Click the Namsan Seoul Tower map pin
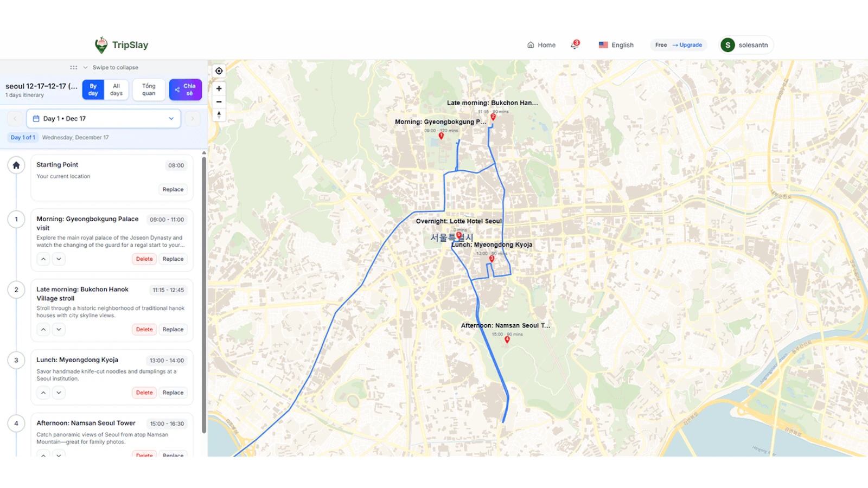 tap(507, 339)
